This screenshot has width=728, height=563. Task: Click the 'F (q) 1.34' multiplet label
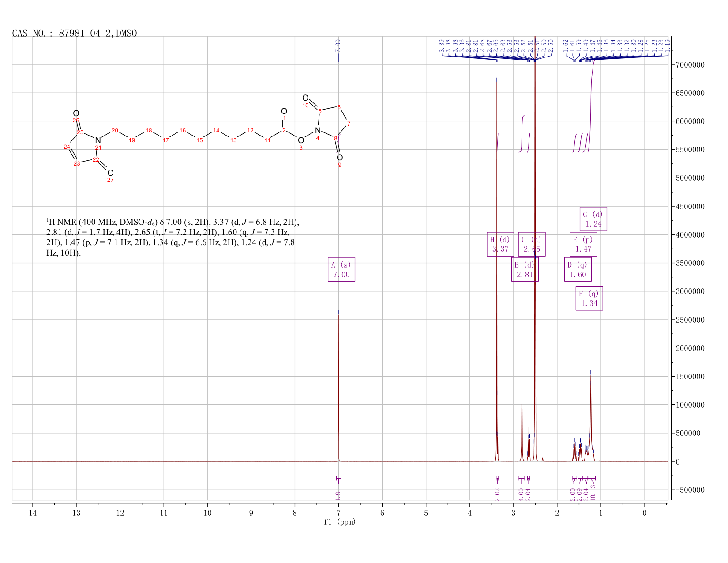(x=589, y=299)
